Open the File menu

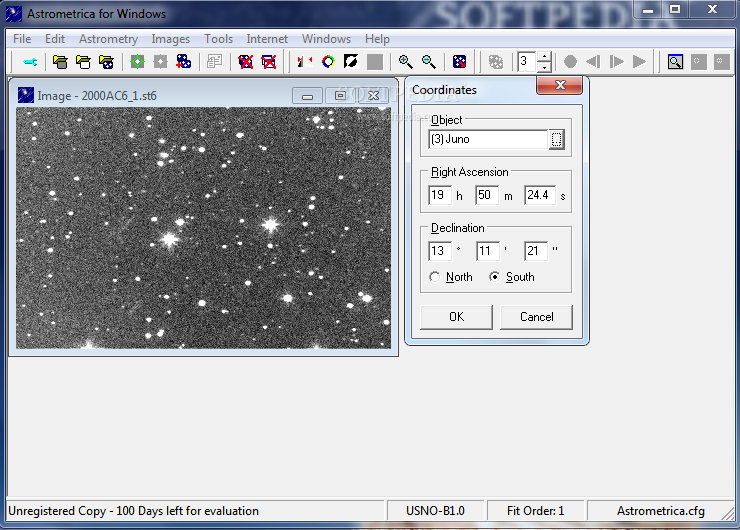point(22,39)
